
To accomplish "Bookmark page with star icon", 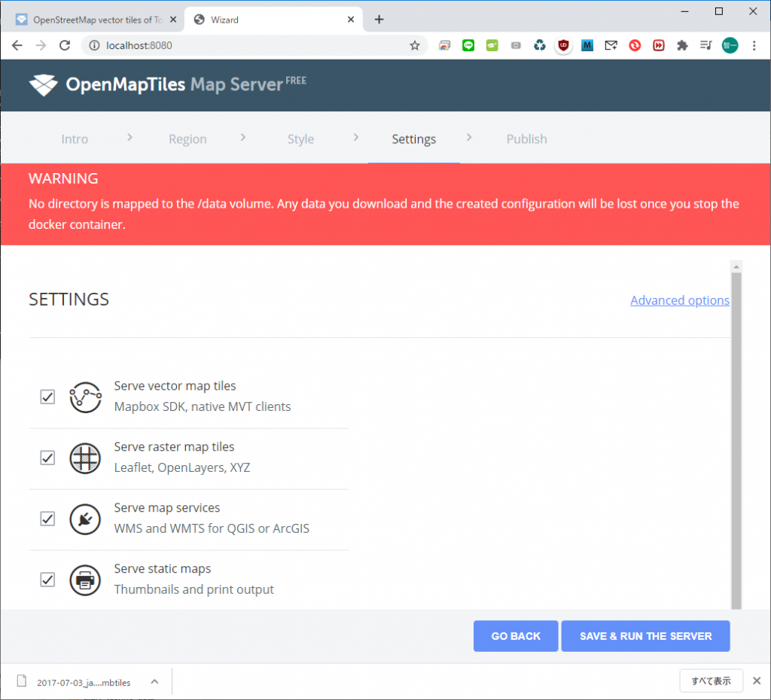I will click(x=414, y=45).
